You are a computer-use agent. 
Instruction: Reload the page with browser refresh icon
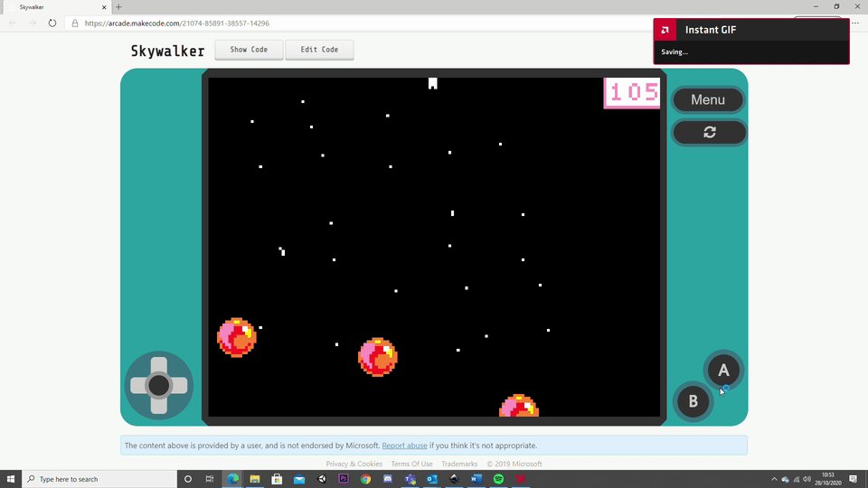tap(52, 23)
